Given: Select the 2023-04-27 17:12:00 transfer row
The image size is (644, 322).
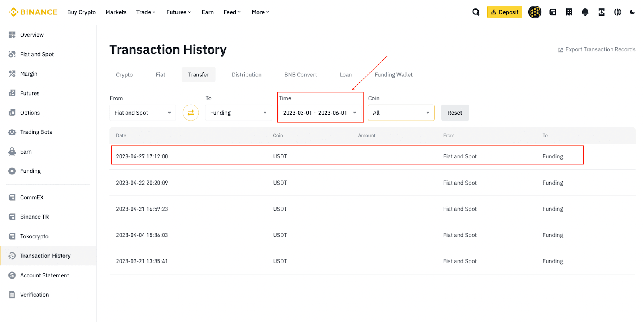Looking at the screenshot, I should pos(347,156).
